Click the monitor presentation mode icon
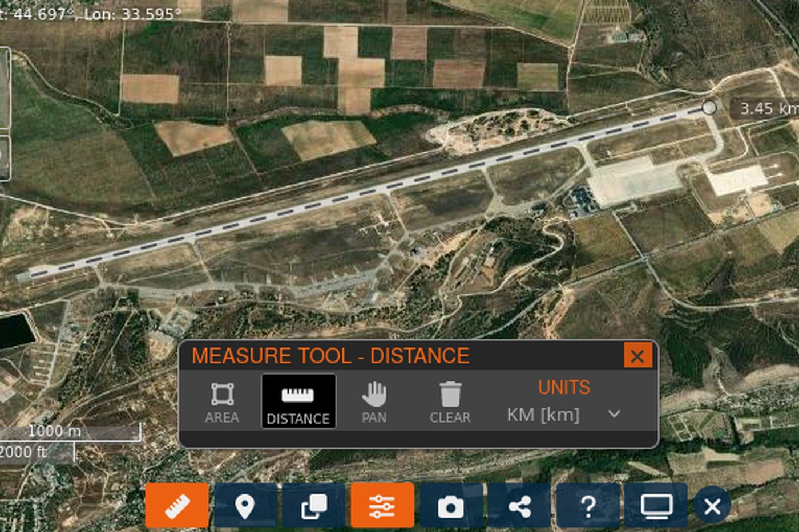The height and width of the screenshot is (532, 799). pyautogui.click(x=656, y=505)
